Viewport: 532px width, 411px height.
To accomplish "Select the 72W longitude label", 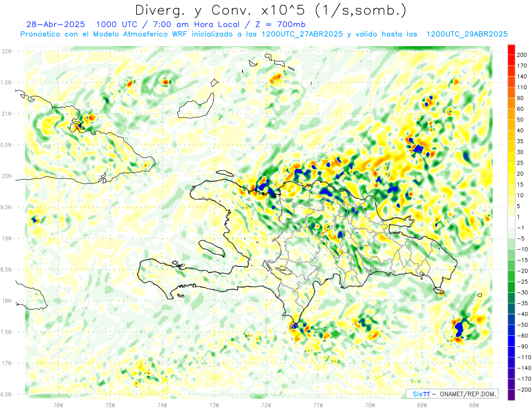I will pos(266,405).
